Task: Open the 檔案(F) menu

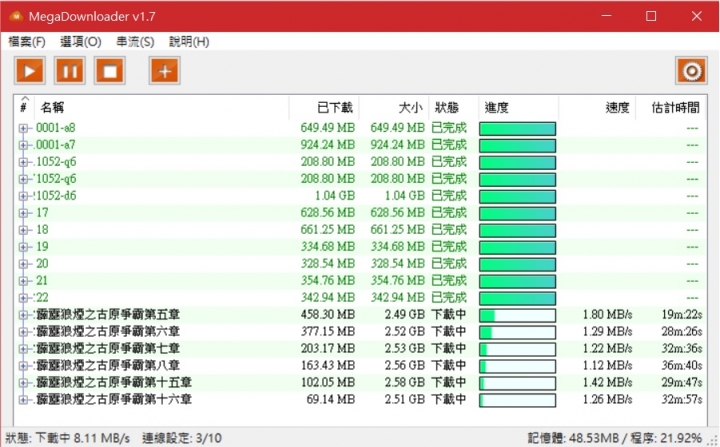Action: pyautogui.click(x=27, y=42)
